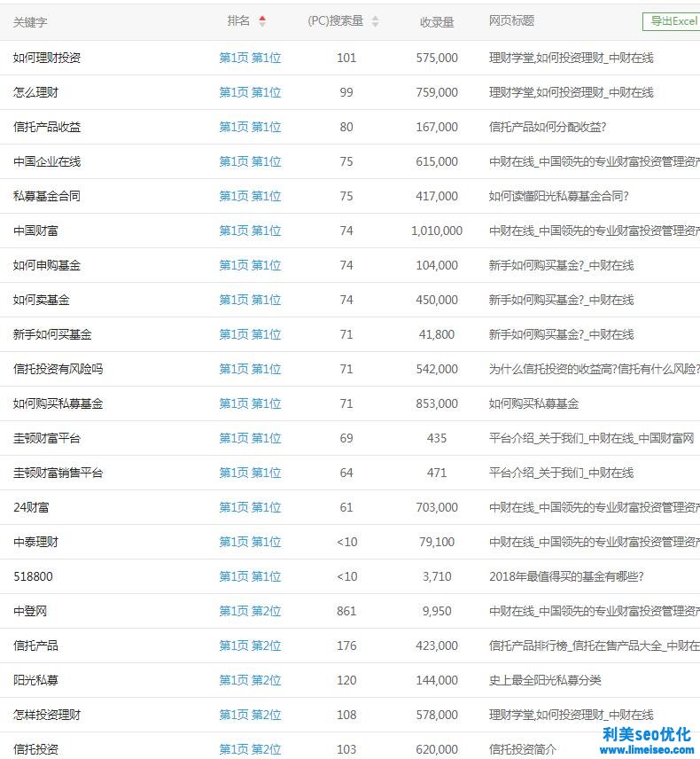Click index count 435 for 圭顿财富平台

[437, 438]
